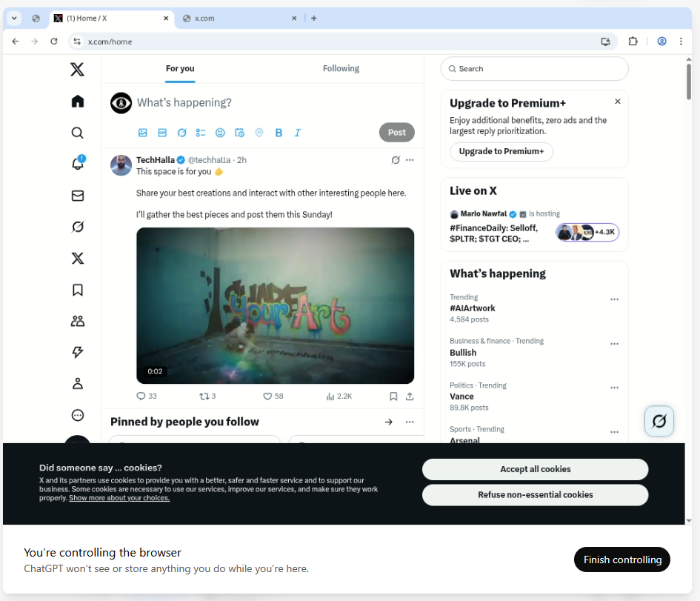
Task: Tag location in composer
Action: click(x=259, y=133)
